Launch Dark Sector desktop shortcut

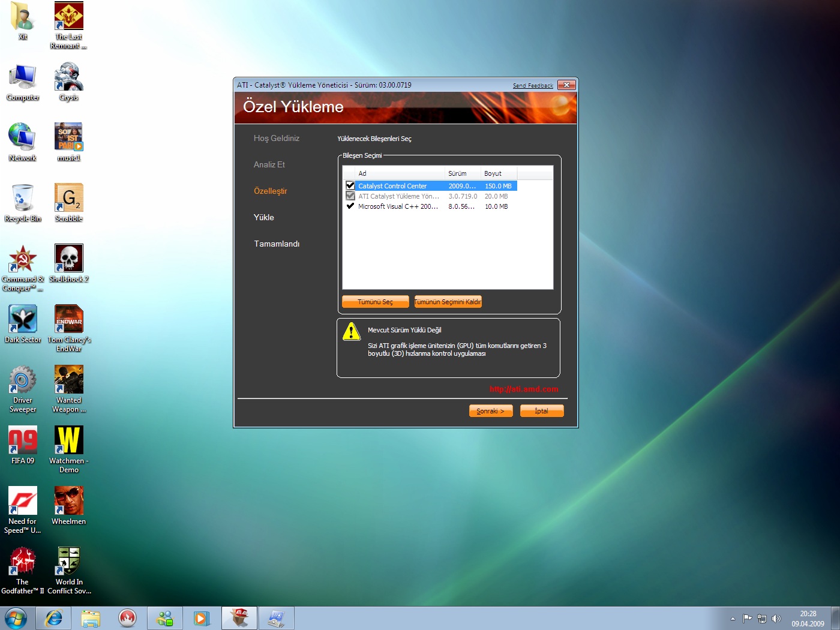point(23,325)
